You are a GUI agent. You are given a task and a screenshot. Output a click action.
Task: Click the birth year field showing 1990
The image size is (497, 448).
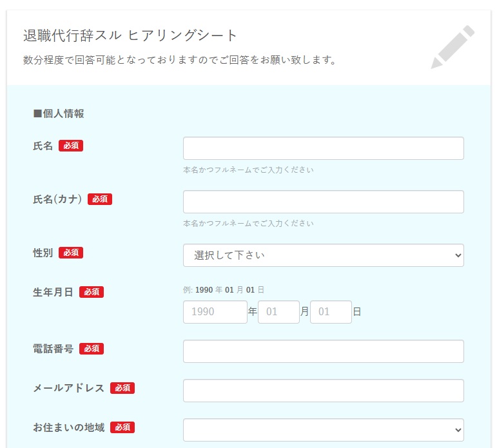point(215,312)
